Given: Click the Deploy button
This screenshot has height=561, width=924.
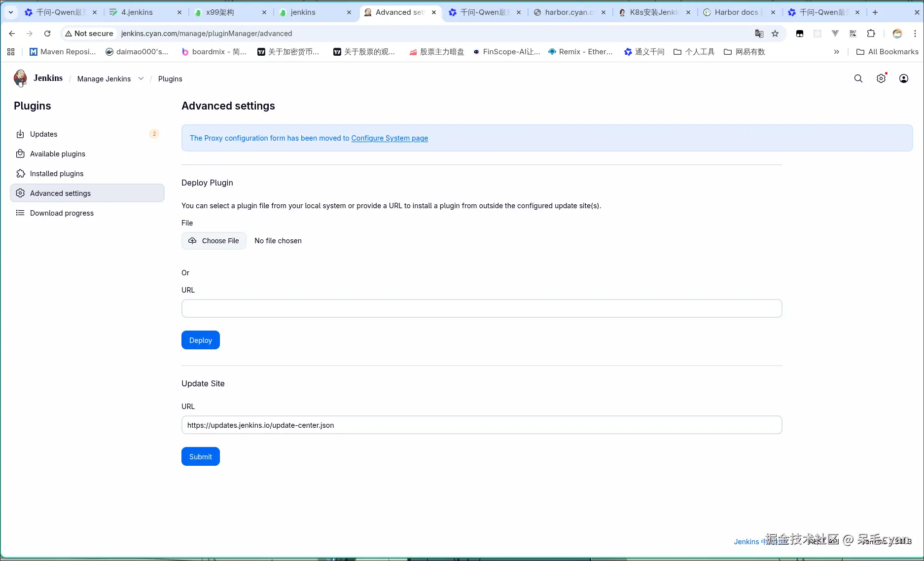Looking at the screenshot, I should coord(201,340).
